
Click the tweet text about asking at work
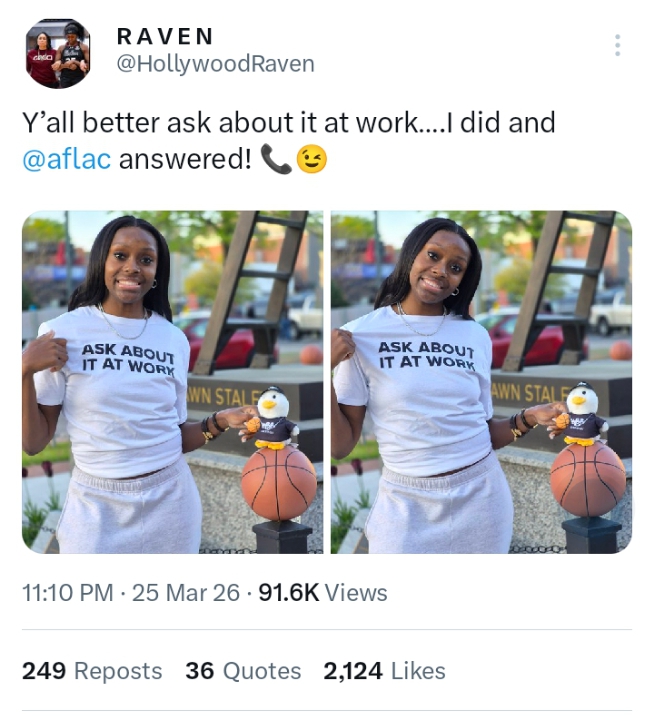point(289,141)
